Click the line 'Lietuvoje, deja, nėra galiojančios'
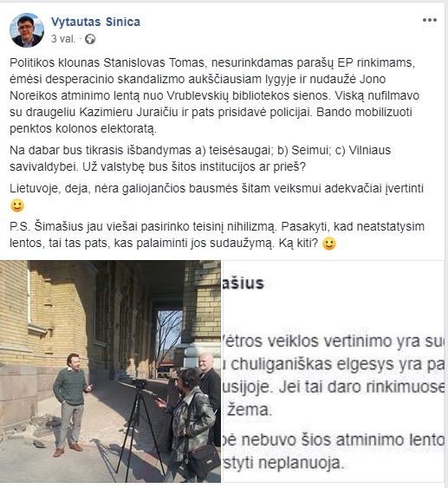Viewport: 448px width, 488px height. click(x=217, y=189)
